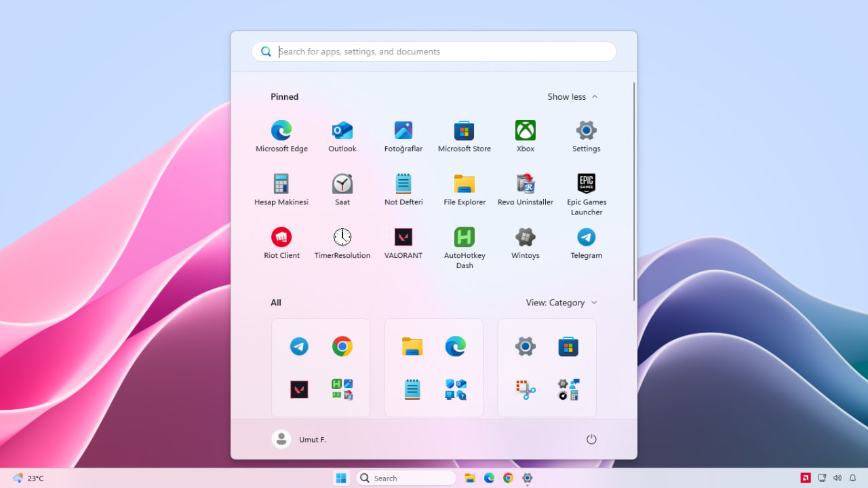Screen dimensions: 868x488
Task: Launch Riot Client
Action: (x=281, y=244)
